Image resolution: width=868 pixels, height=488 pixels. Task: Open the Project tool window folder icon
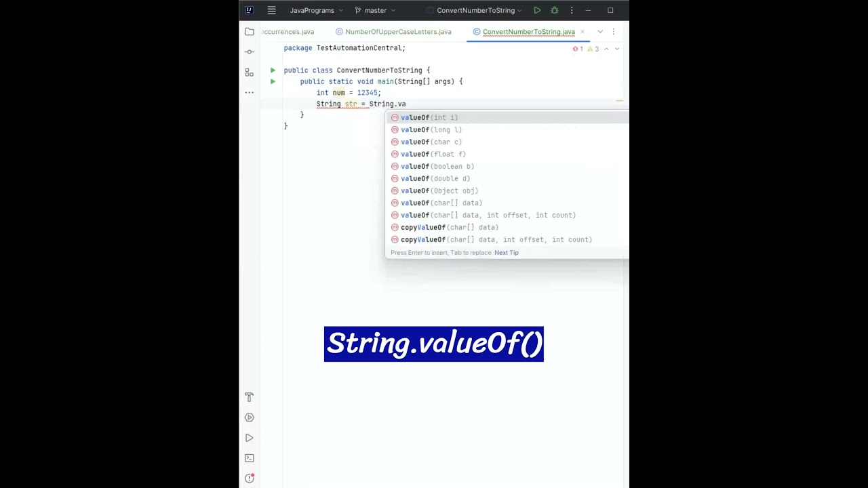250,31
